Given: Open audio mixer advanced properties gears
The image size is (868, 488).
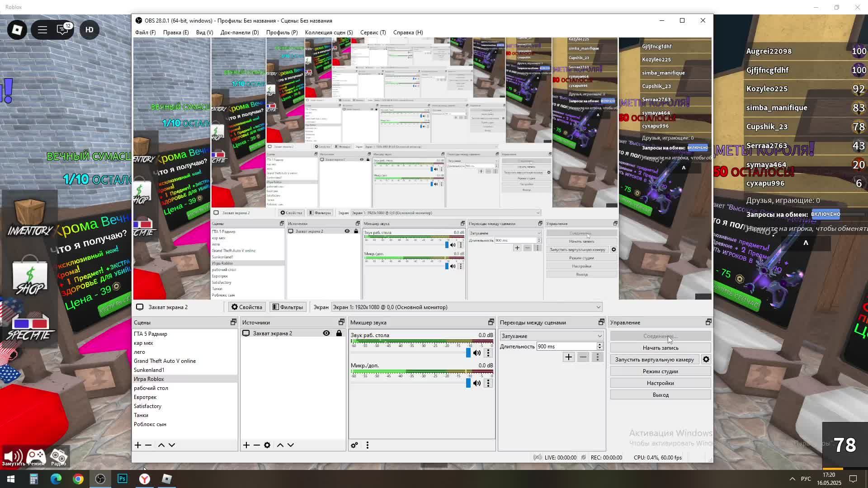Looking at the screenshot, I should (354, 445).
